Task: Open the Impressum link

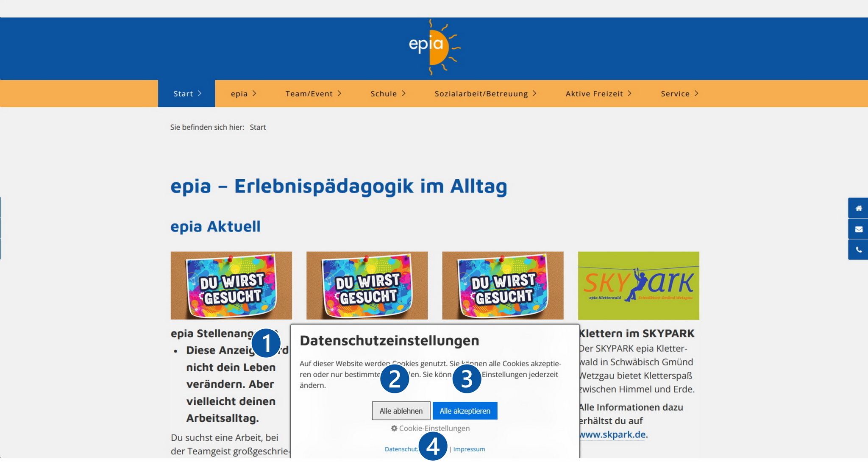Action: click(x=469, y=449)
